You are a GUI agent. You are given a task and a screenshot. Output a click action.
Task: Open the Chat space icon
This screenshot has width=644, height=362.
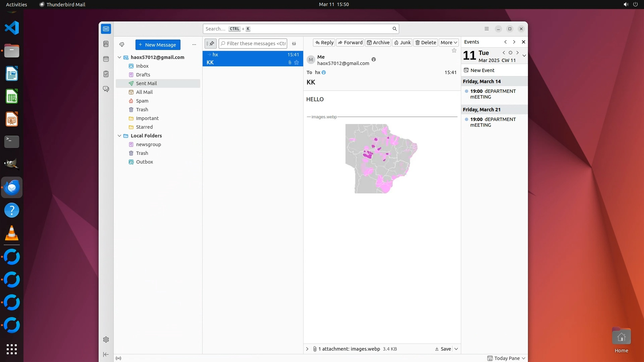point(106,89)
